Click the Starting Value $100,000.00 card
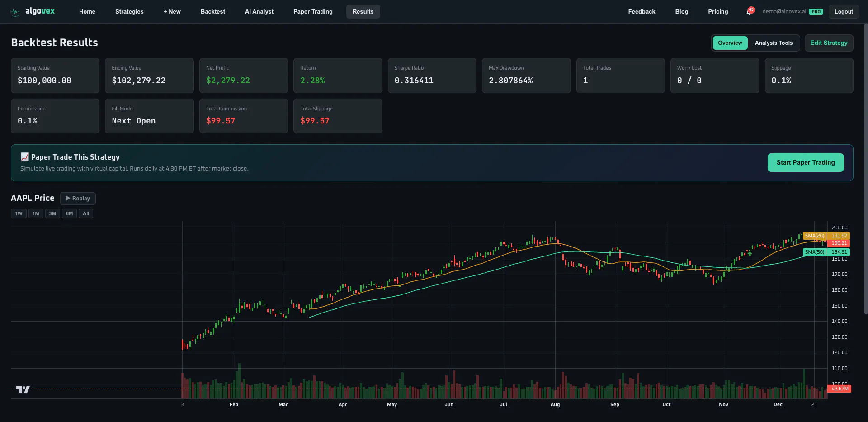 (55, 76)
